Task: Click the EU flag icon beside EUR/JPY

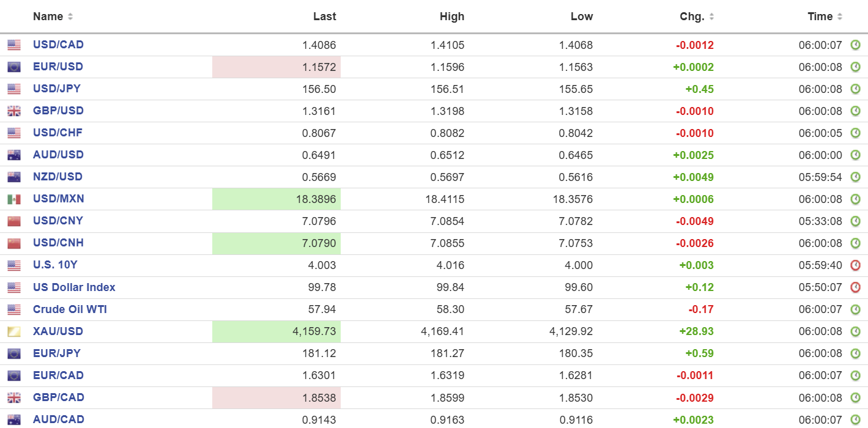Action: click(14, 353)
